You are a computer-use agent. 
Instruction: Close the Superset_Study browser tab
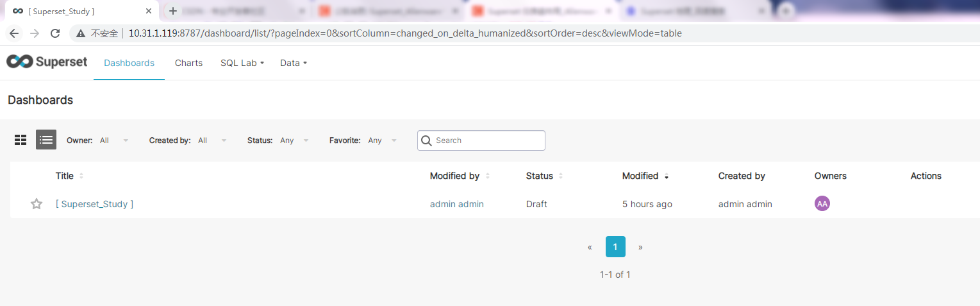point(148,11)
